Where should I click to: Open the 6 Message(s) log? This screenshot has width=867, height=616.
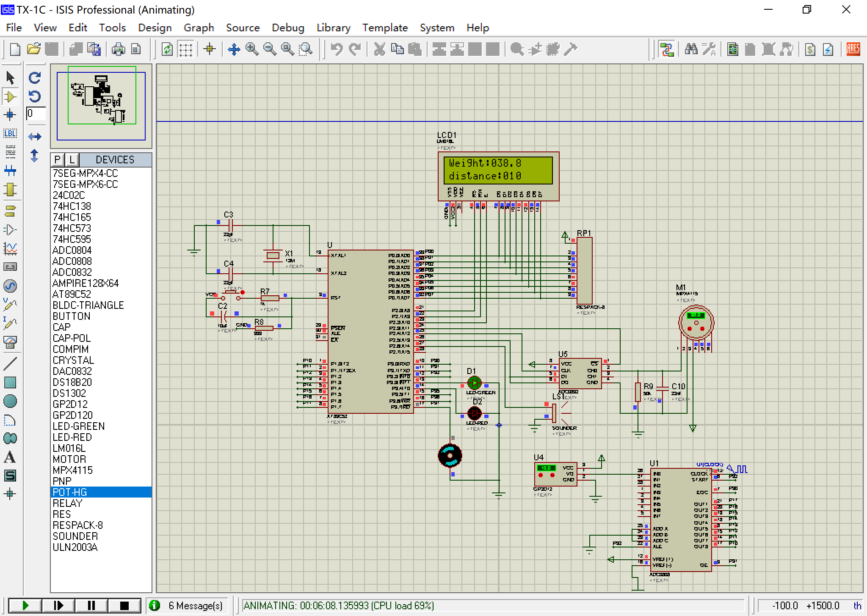[x=187, y=605]
